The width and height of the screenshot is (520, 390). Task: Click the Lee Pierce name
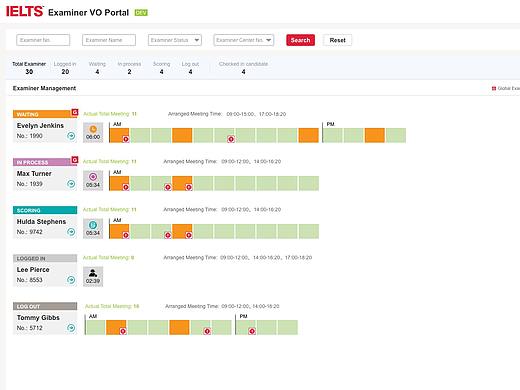click(33, 270)
